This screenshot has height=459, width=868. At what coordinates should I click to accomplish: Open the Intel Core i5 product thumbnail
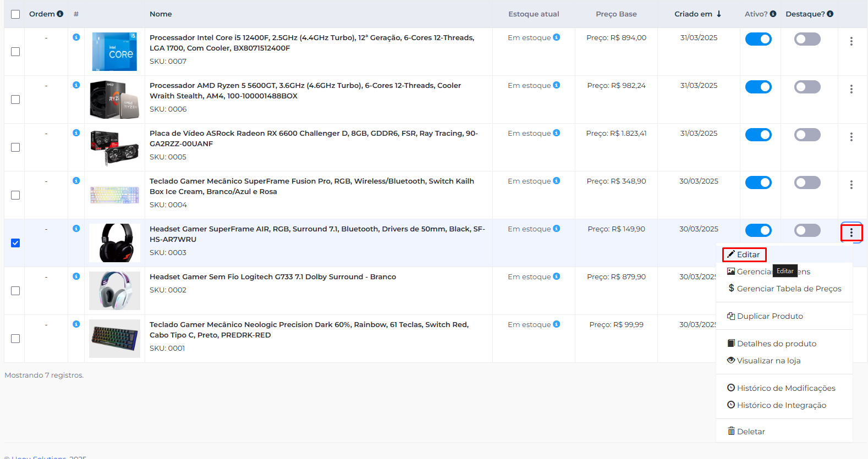114,52
